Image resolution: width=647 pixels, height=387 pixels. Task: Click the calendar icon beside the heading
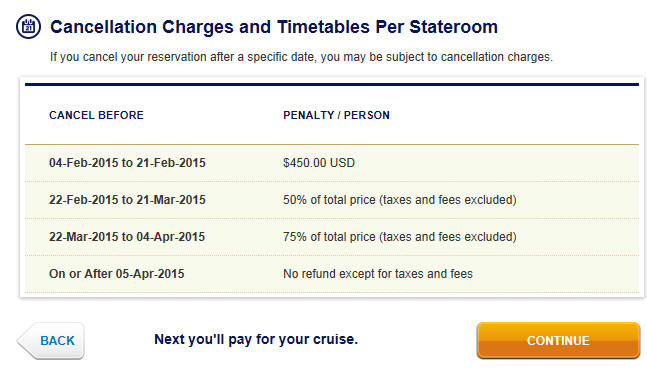(x=28, y=27)
